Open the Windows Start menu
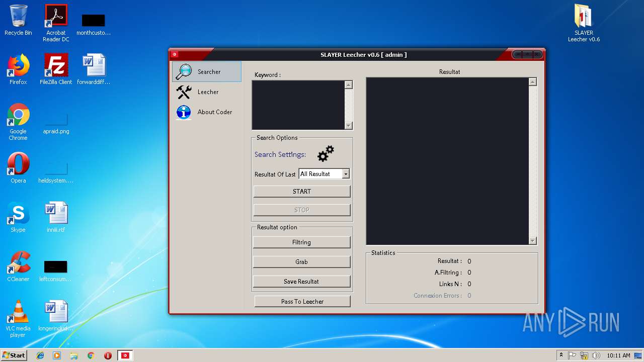The width and height of the screenshot is (644, 362). [x=14, y=355]
